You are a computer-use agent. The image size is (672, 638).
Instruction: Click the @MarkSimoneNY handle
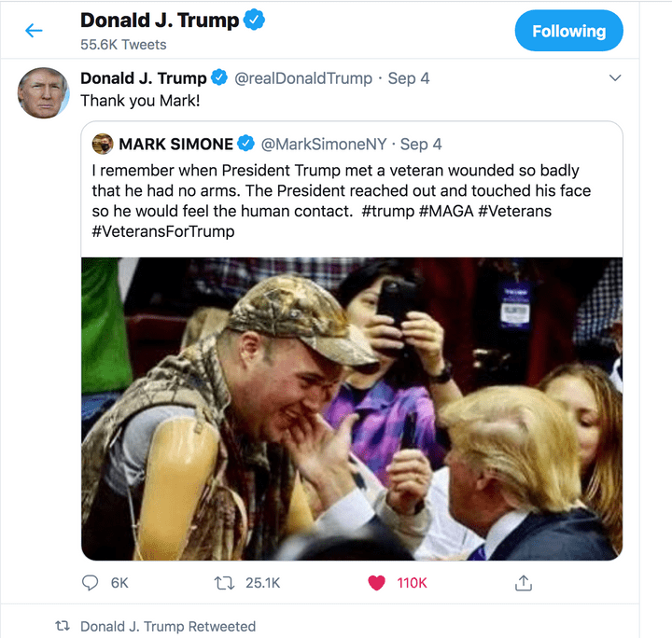point(325,145)
